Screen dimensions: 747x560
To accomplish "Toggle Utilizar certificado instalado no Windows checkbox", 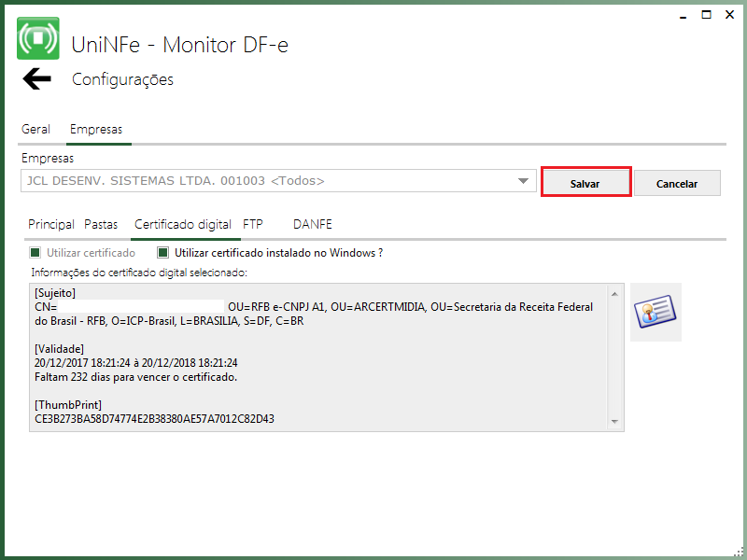I will (x=162, y=252).
